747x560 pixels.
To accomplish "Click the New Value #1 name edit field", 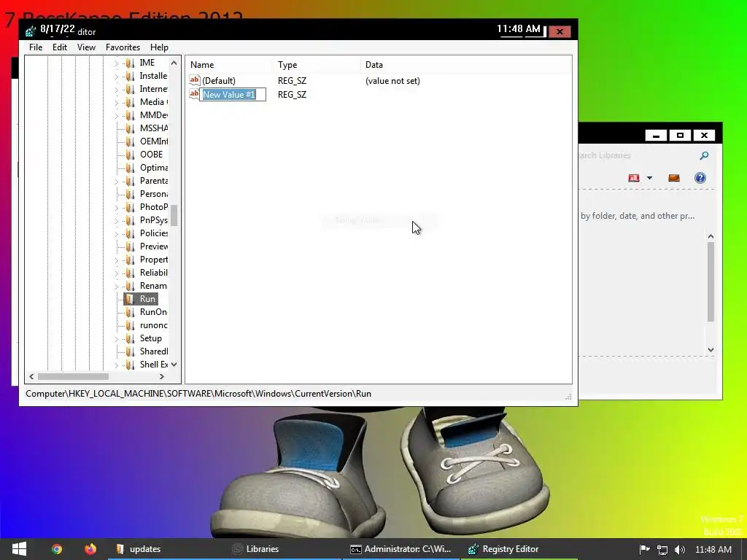I will [233, 94].
